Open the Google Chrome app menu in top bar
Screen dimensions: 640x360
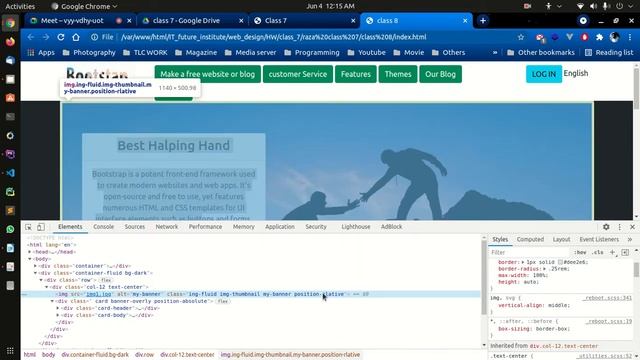pyautogui.click(x=84, y=6)
